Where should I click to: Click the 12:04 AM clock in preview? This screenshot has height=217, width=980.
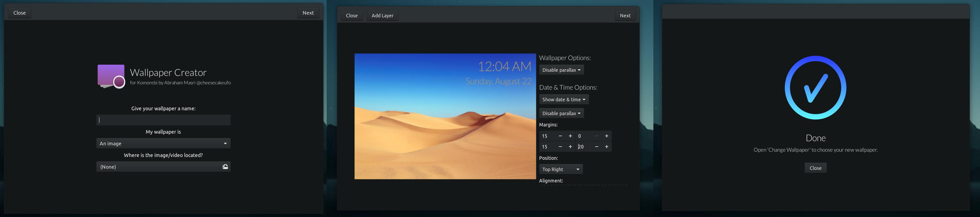[505, 67]
